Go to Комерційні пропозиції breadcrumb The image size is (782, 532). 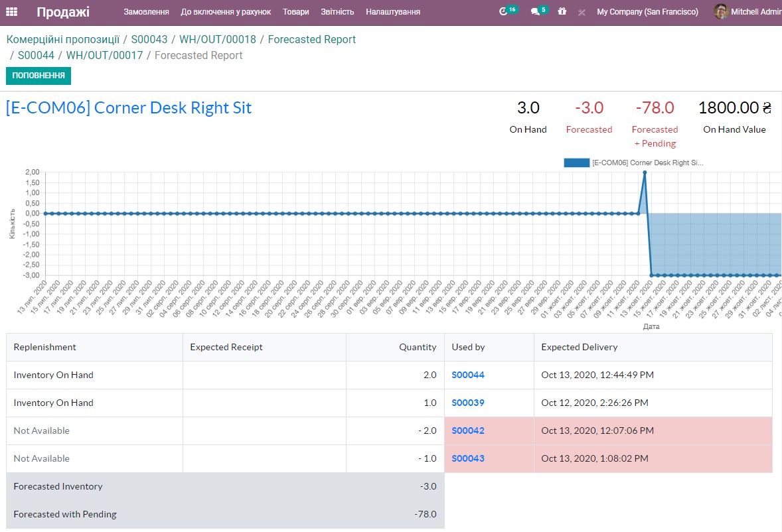tap(63, 39)
